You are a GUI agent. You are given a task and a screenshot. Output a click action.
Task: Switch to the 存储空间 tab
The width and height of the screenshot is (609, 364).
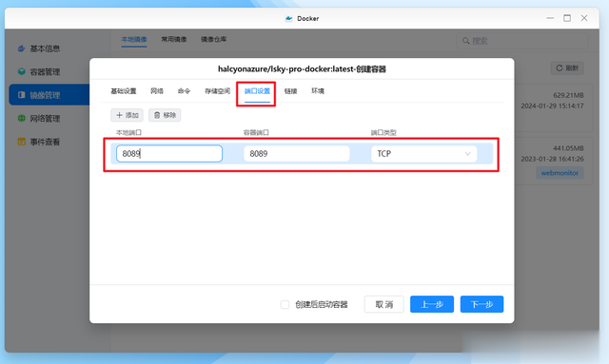(x=217, y=91)
